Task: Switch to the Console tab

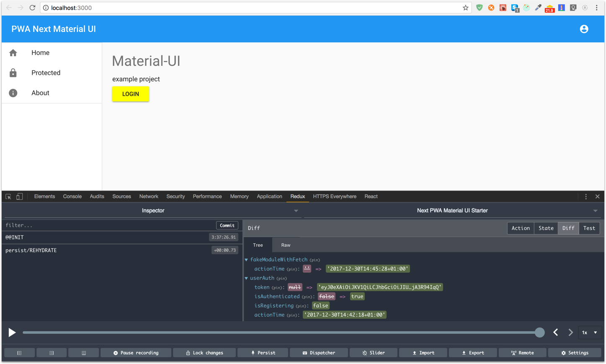Action: (72, 196)
